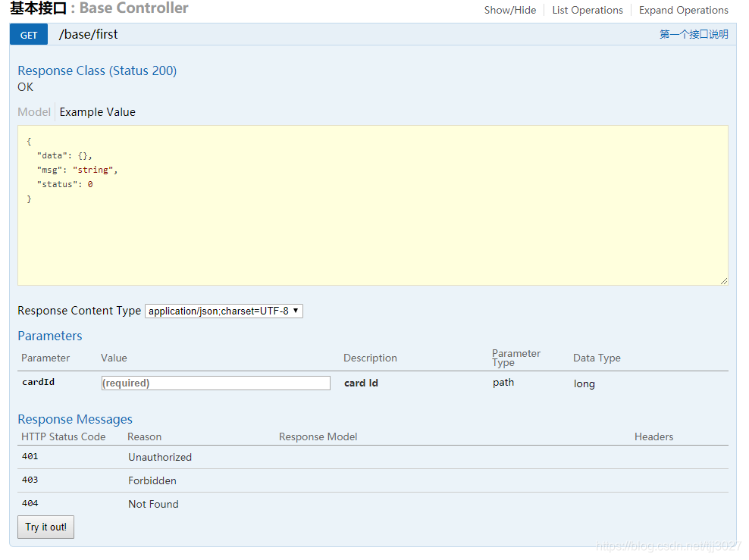Click the Response Messages heading
The height and width of the screenshot is (560, 749).
tap(75, 419)
